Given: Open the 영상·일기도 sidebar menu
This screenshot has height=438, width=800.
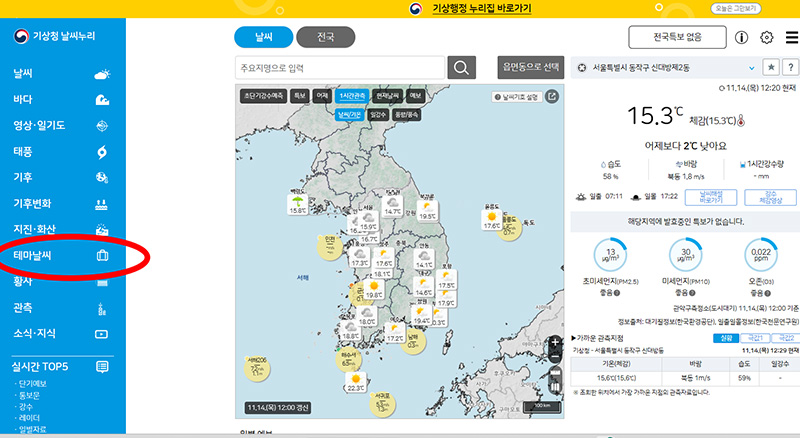Looking at the screenshot, I should coord(39,126).
